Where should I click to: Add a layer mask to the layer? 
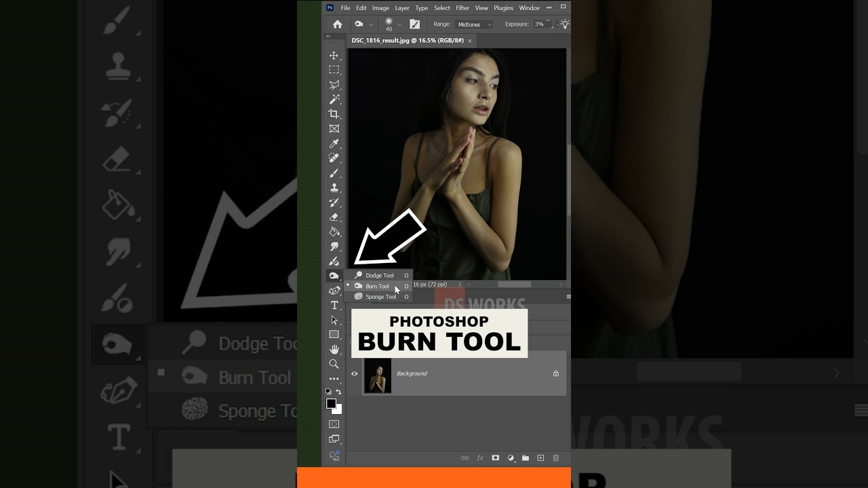coord(495,458)
